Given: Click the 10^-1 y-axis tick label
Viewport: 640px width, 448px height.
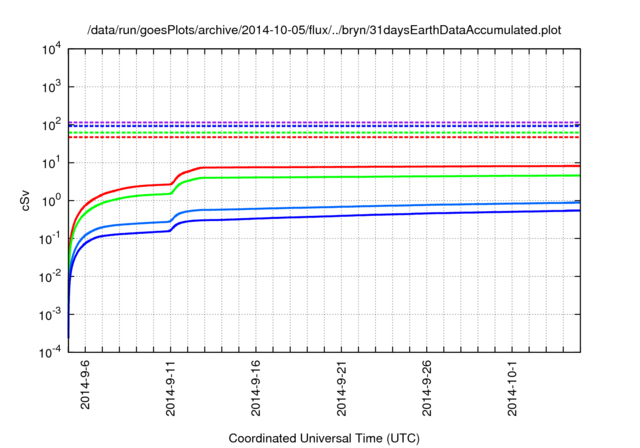Looking at the screenshot, I should click(x=51, y=238).
